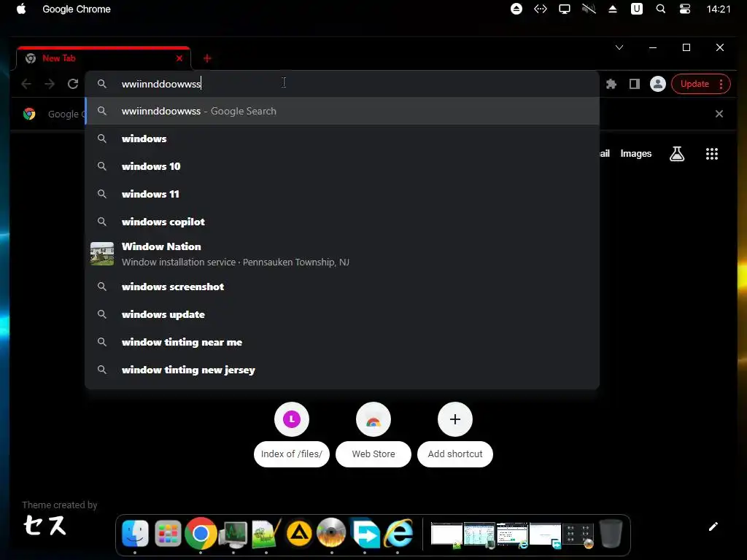Screen dimensions: 747x560
Task: Click the display icon in menu bar
Action: click(565, 9)
